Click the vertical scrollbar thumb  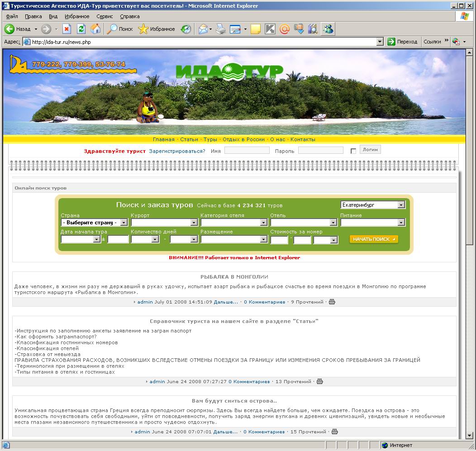click(x=469, y=150)
